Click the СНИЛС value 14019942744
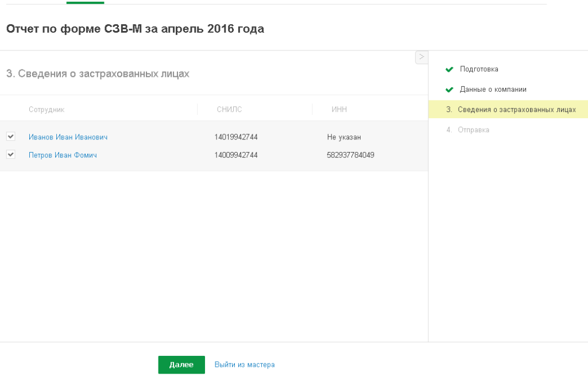588x384 pixels. [x=236, y=137]
